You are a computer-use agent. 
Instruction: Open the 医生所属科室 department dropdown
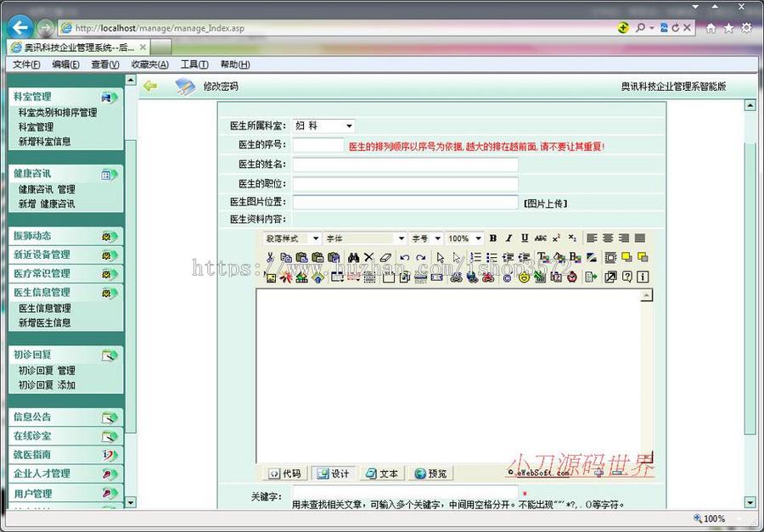323,124
